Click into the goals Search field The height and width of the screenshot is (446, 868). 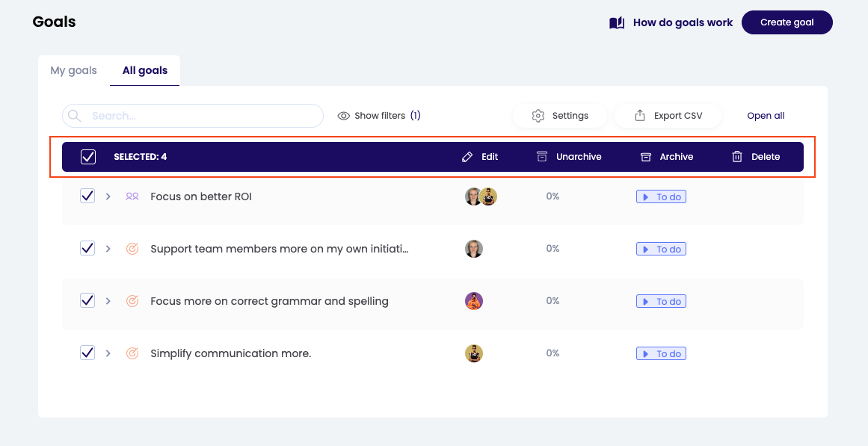(202, 116)
